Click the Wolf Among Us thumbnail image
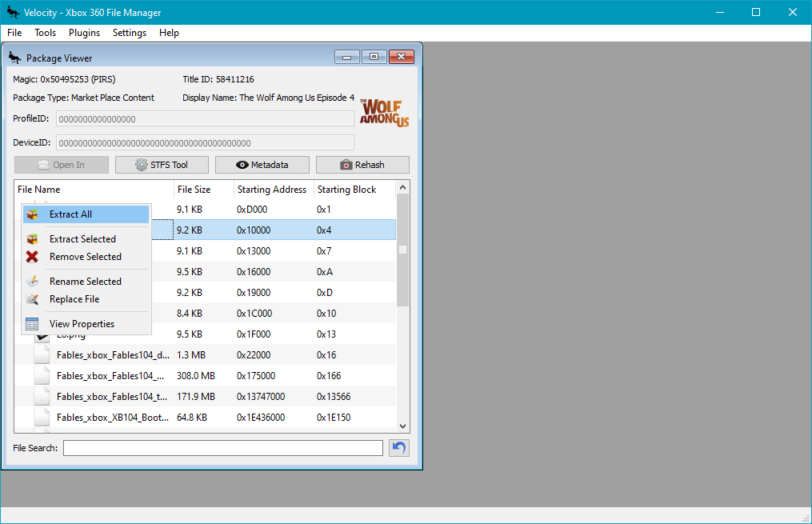This screenshot has height=524, width=812. (385, 112)
